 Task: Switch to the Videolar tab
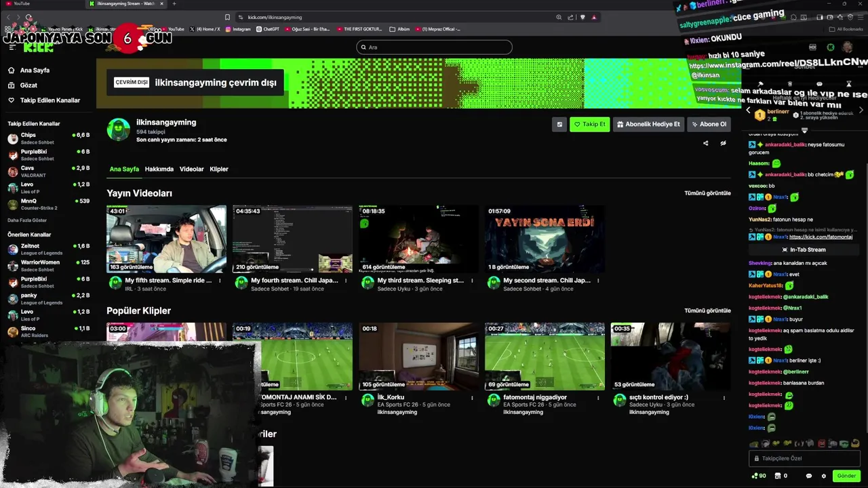point(191,169)
